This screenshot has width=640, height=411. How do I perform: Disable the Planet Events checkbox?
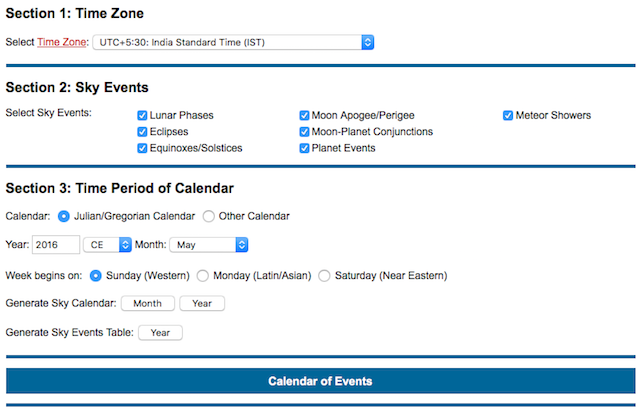304,148
